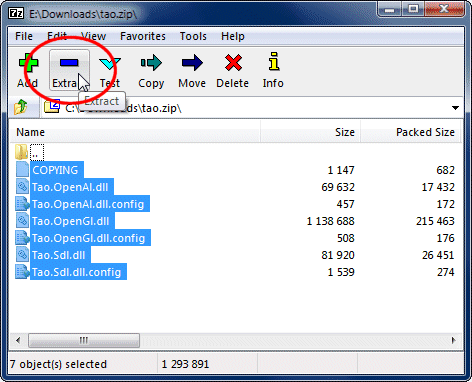Screen dimensions: 472x382
Task: Open the Tools menu
Action: click(x=193, y=36)
